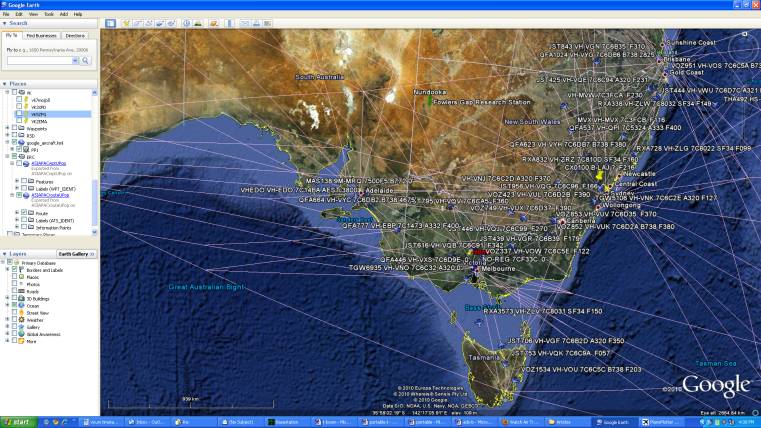761x428 pixels.
Task: Open the View menu
Action: tap(33, 15)
